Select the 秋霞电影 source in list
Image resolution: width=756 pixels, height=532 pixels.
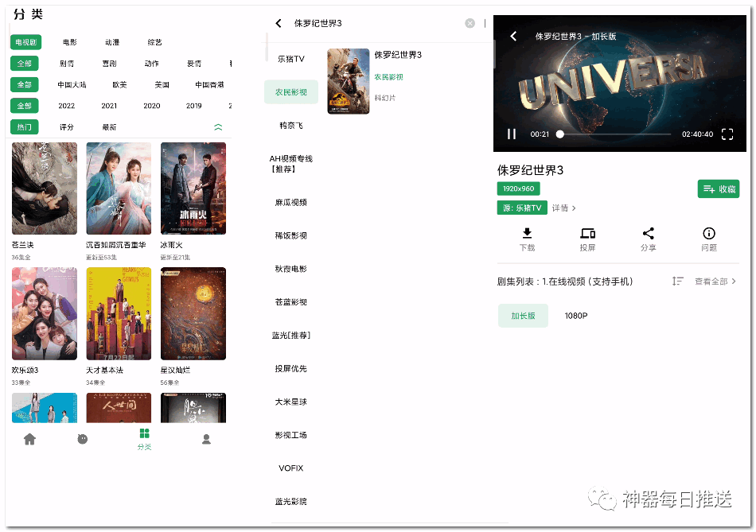tap(291, 269)
